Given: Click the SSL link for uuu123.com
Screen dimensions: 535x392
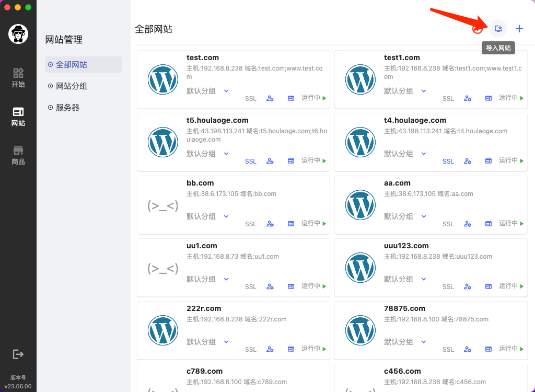Looking at the screenshot, I should click(x=448, y=287).
